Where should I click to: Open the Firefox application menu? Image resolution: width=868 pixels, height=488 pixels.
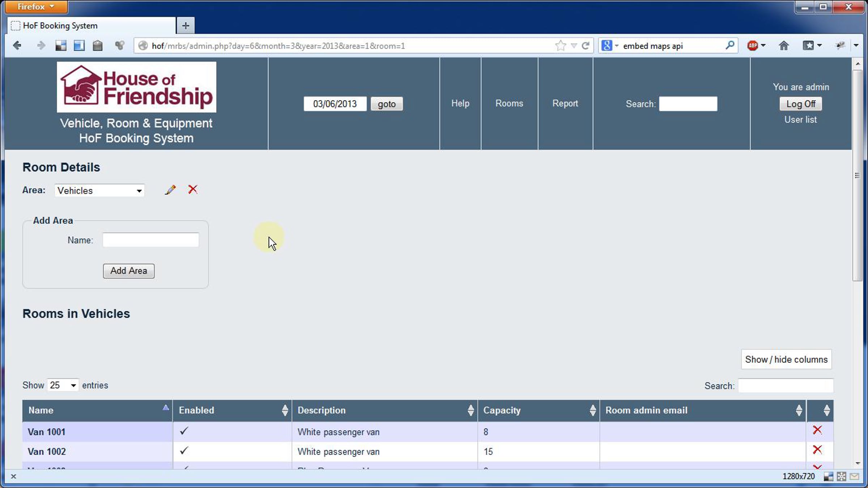click(35, 7)
